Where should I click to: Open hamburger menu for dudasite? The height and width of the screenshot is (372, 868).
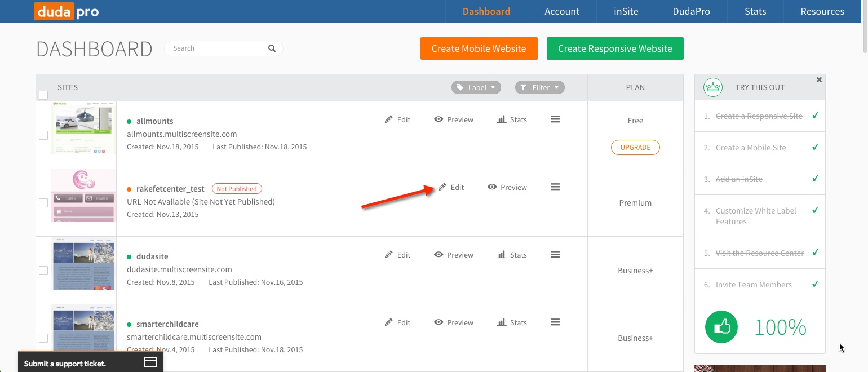(555, 254)
